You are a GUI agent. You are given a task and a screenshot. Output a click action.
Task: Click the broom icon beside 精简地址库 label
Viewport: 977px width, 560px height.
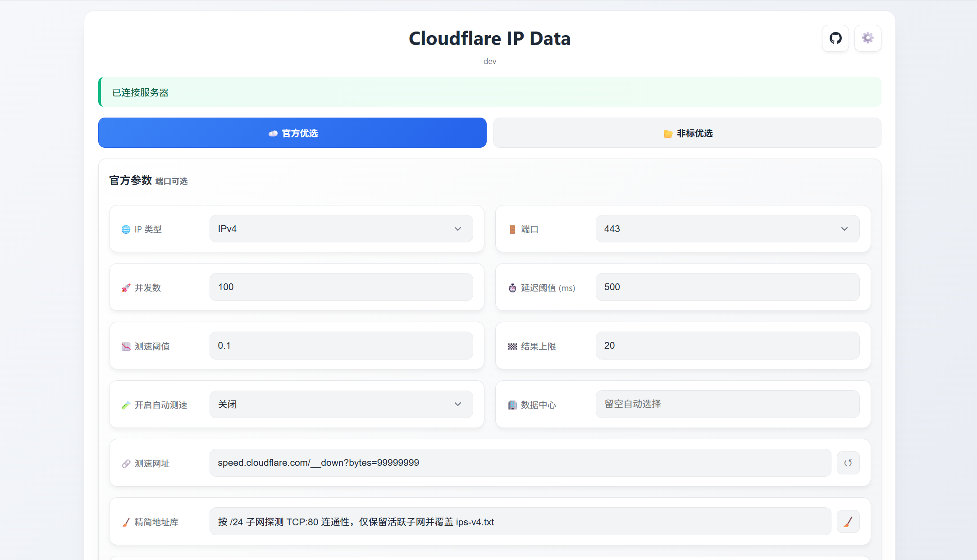coord(126,522)
